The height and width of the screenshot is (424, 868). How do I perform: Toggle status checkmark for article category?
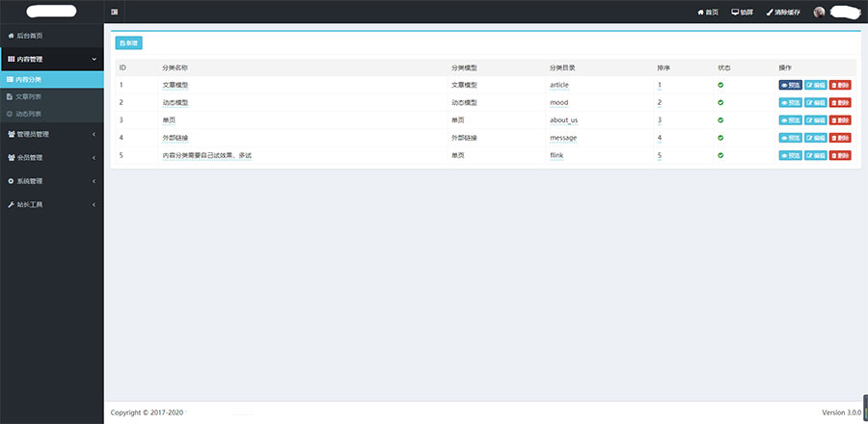(720, 85)
